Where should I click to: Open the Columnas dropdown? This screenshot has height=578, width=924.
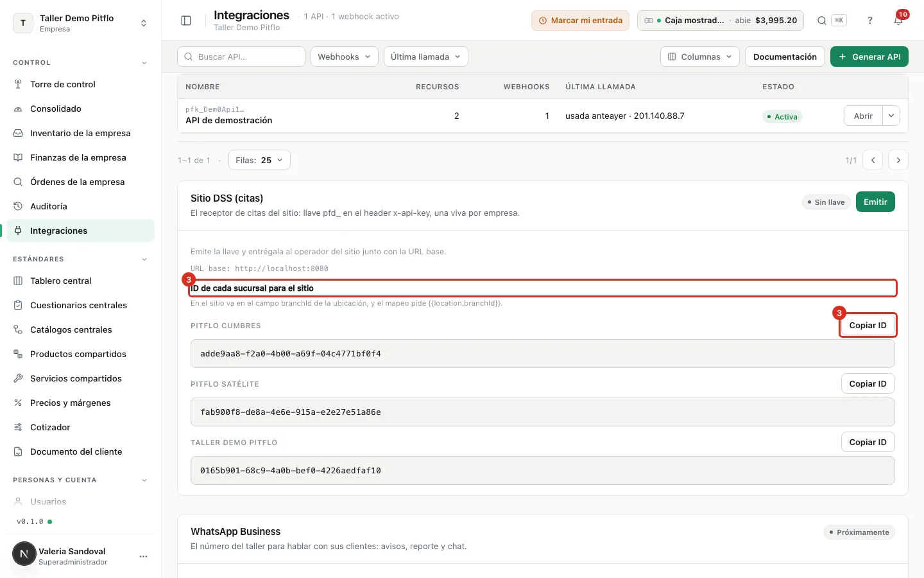coord(700,57)
